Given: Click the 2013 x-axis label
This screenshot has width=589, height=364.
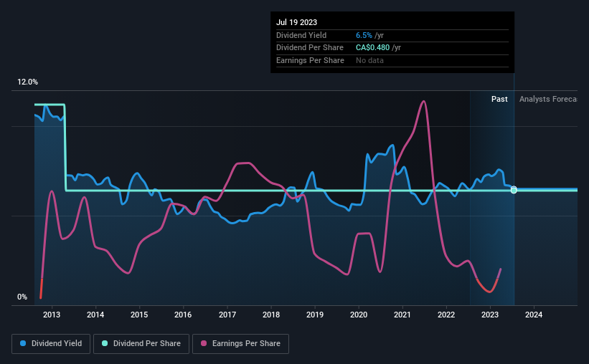Looking at the screenshot, I should [x=52, y=315].
